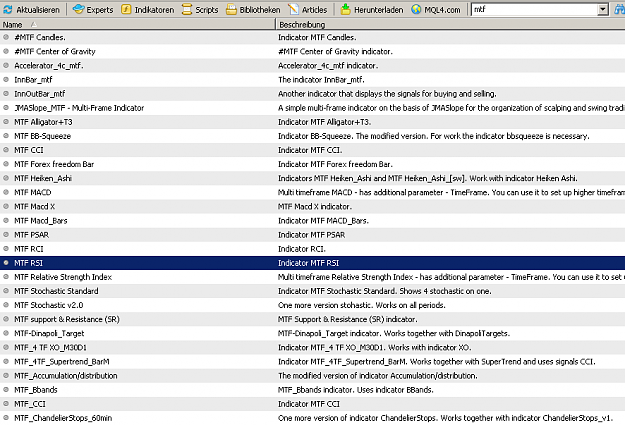
Task: Click description 'Indicator MTF PSAR'
Action: (311, 235)
